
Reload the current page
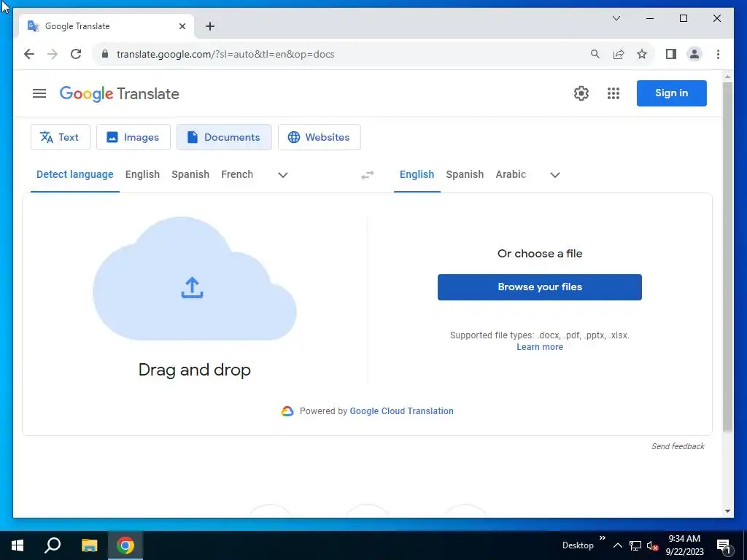coord(76,54)
